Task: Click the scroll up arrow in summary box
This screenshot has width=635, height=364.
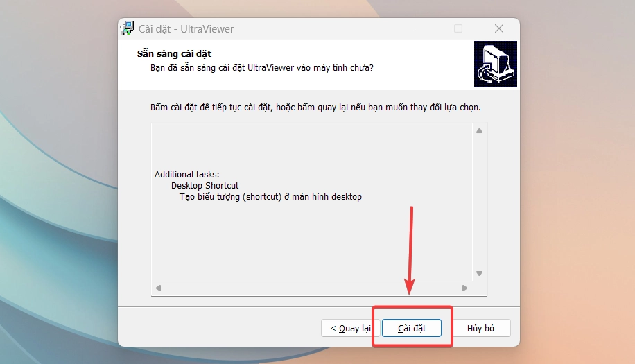Action: [x=480, y=131]
